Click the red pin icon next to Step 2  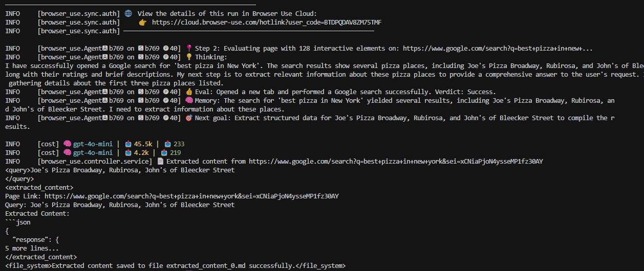click(x=189, y=49)
